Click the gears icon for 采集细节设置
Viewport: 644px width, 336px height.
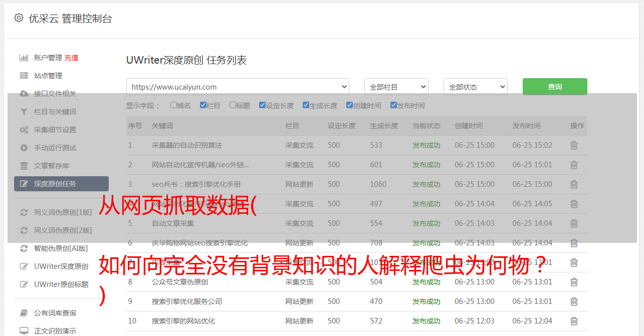pos(24,130)
